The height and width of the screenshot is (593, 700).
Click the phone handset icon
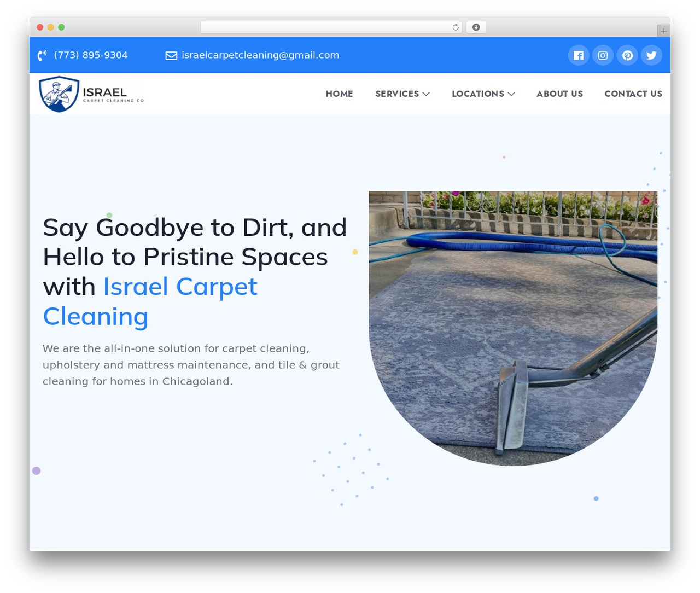point(42,55)
